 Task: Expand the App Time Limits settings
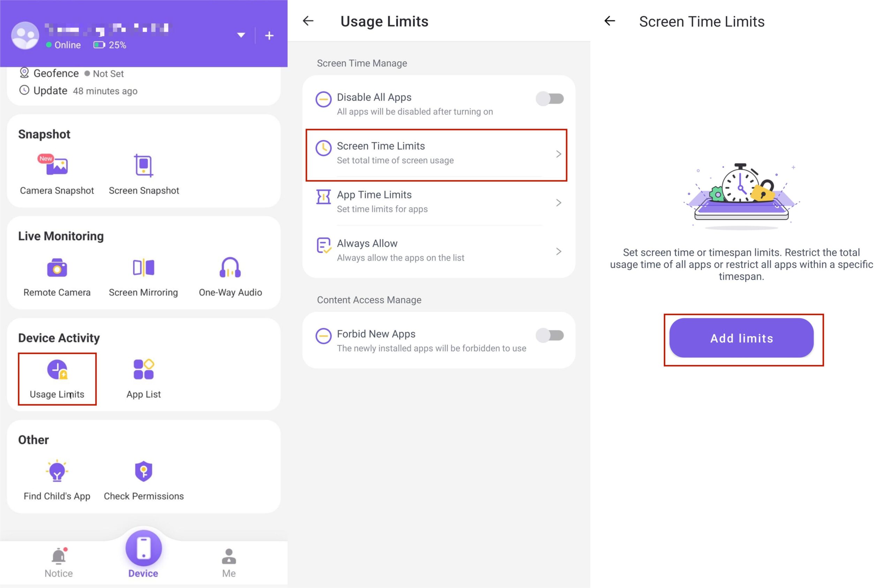(440, 201)
